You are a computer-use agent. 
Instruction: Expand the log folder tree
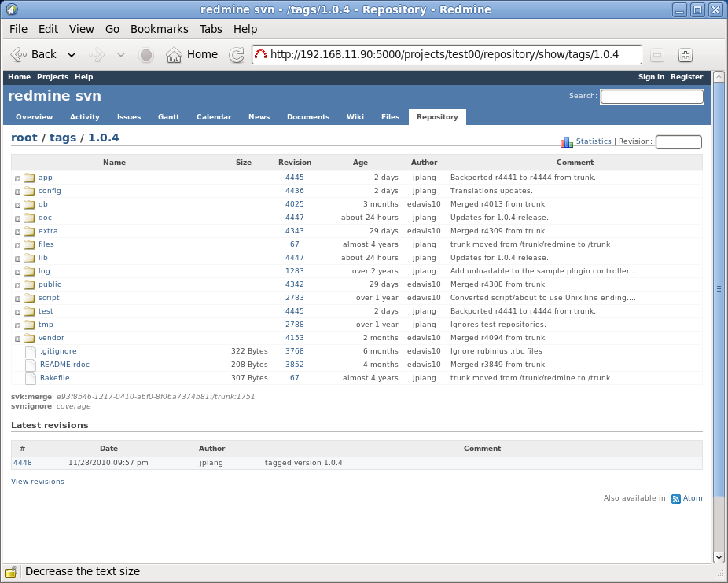(17, 272)
